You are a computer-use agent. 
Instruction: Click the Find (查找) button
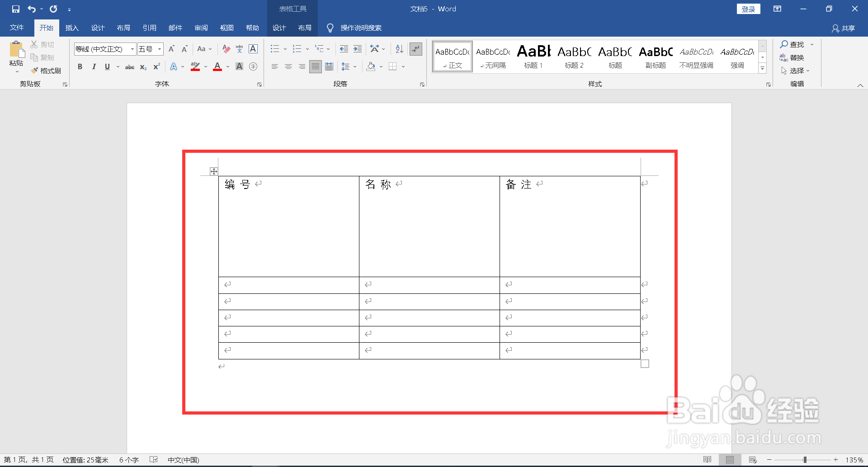[x=792, y=44]
